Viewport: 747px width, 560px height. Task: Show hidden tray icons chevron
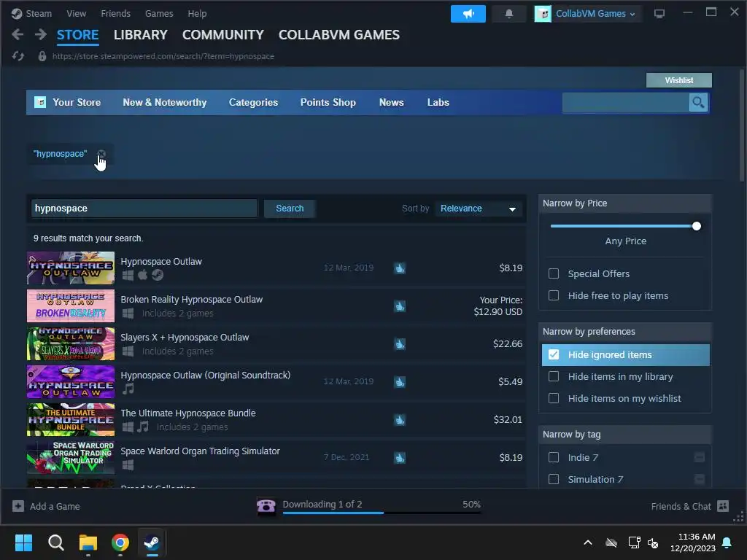[588, 542]
